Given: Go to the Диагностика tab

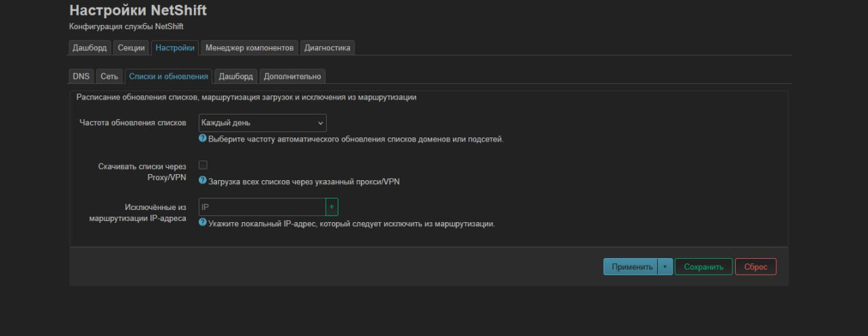Looking at the screenshot, I should coord(328,48).
